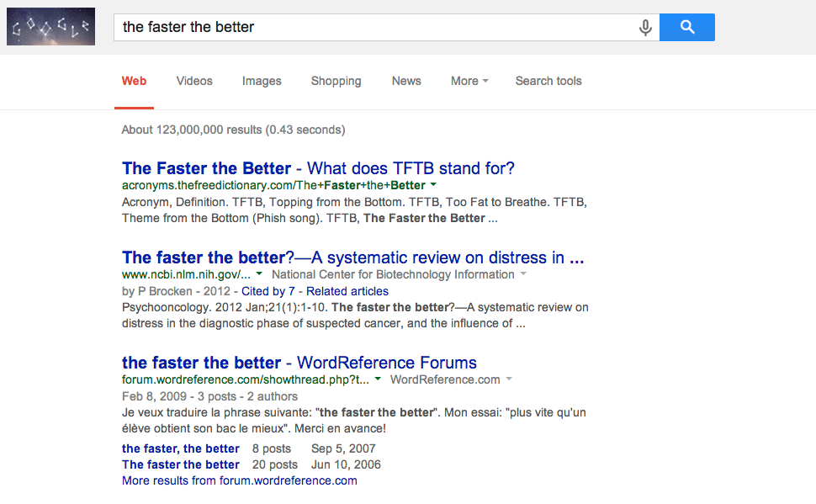The height and width of the screenshot is (504, 816).
Task: Switch to the Videos tab
Action: tap(194, 81)
